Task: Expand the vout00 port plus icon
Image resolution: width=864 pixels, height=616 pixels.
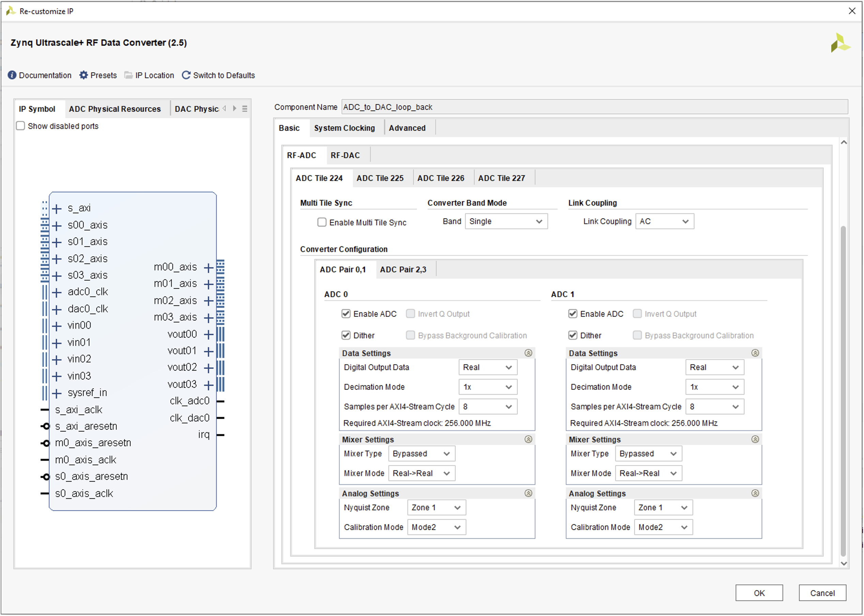Action: 209,335
